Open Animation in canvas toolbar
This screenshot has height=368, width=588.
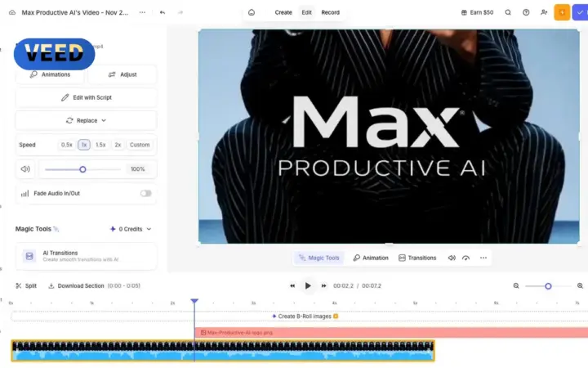[x=371, y=258]
